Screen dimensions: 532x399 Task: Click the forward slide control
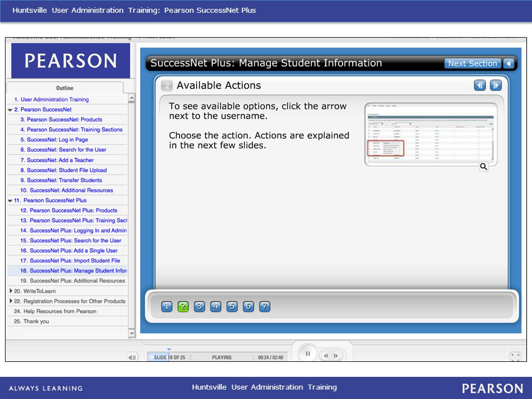[336, 356]
